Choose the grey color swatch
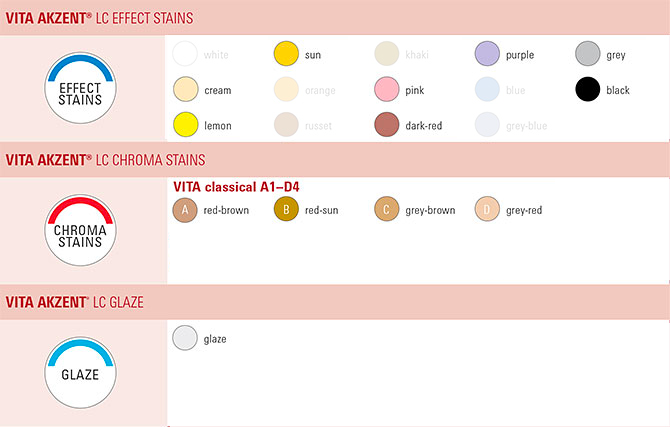Viewport: 670px width, 427px height. [x=588, y=54]
